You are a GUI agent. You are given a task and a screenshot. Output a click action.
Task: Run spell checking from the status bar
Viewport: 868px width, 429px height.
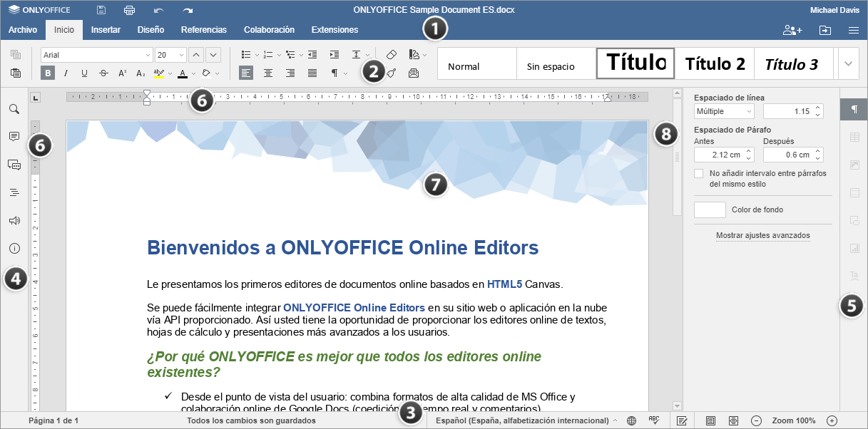pyautogui.click(x=653, y=420)
